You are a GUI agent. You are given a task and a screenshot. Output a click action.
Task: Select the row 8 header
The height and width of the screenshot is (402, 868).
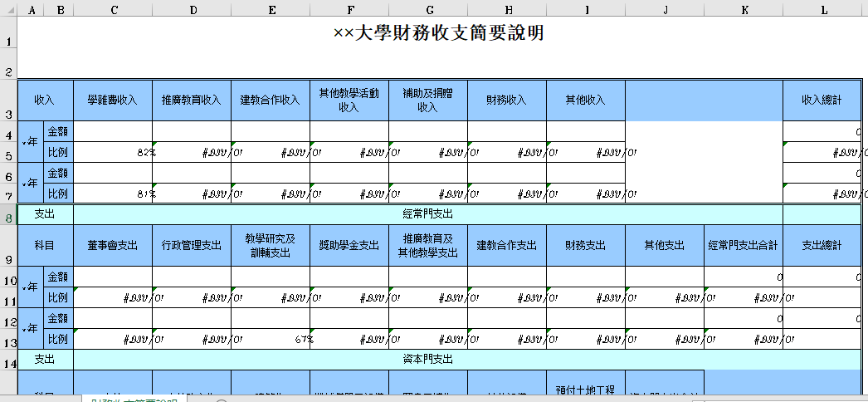click(7, 218)
